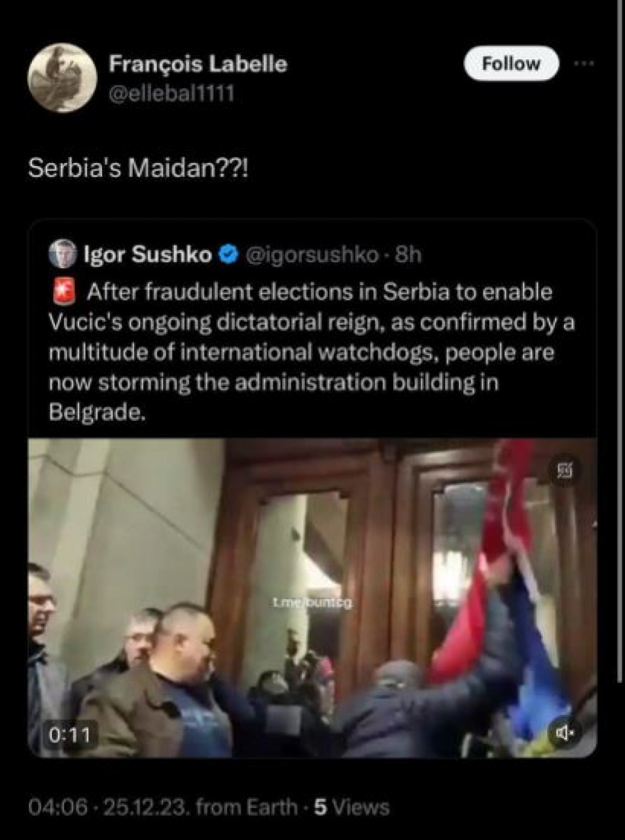Screen dimensions: 625x840
Task: Open the François Labelle profile name link
Action: pyautogui.click(x=198, y=64)
